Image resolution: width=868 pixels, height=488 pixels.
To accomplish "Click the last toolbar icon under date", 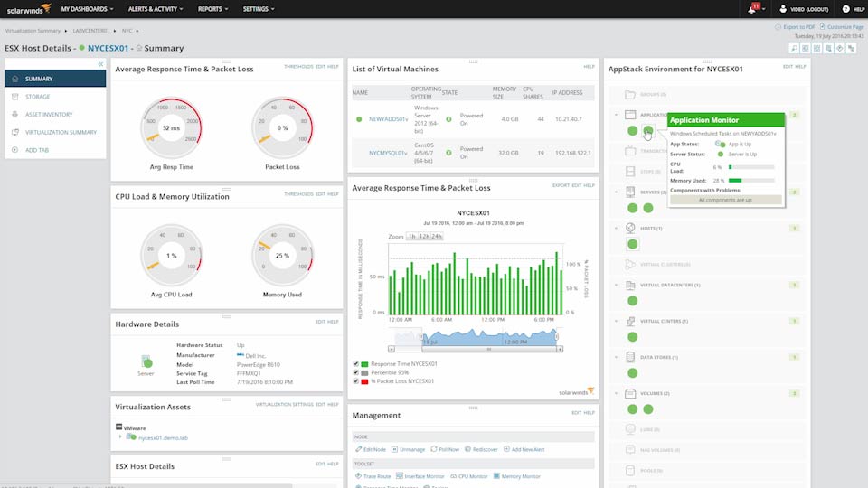I will pyautogui.click(x=852, y=49).
